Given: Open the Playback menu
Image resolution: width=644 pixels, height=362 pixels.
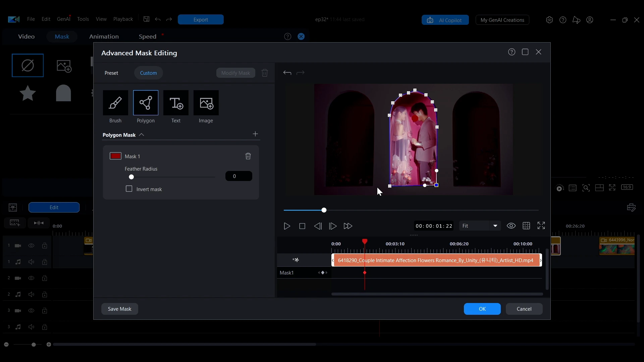Looking at the screenshot, I should [x=123, y=19].
